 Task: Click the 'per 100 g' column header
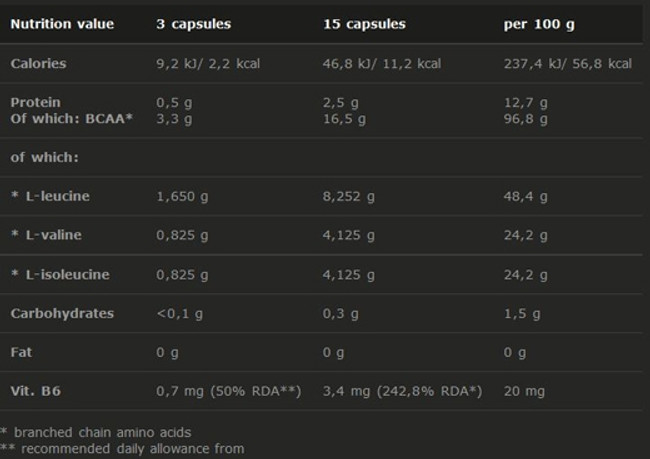(536, 24)
